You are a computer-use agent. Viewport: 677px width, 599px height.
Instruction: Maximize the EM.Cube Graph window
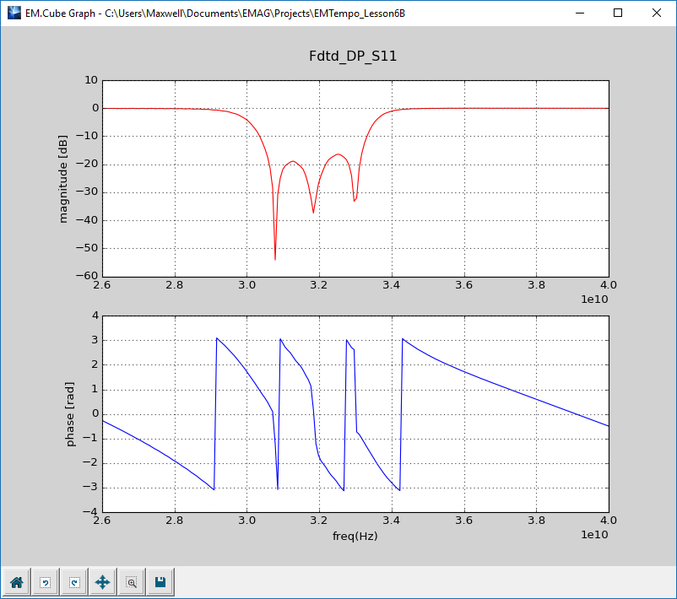pos(617,13)
